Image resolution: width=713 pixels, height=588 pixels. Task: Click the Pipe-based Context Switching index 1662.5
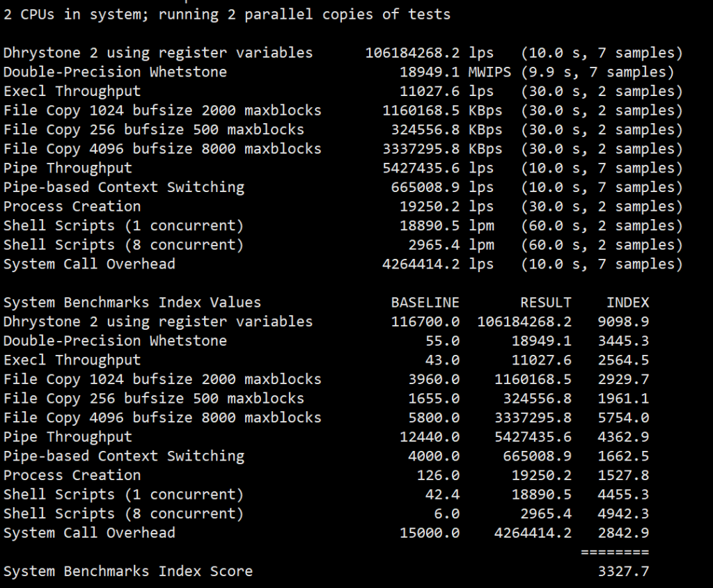(623, 456)
